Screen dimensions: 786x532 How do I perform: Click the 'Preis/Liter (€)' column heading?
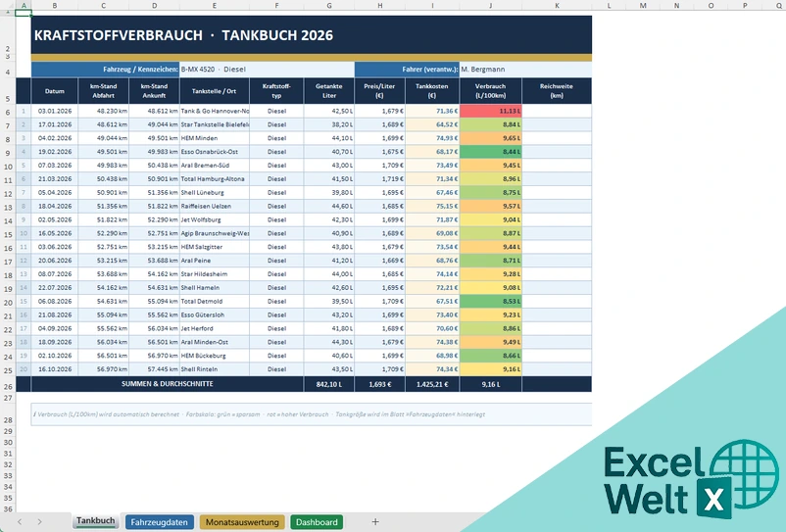pos(379,91)
